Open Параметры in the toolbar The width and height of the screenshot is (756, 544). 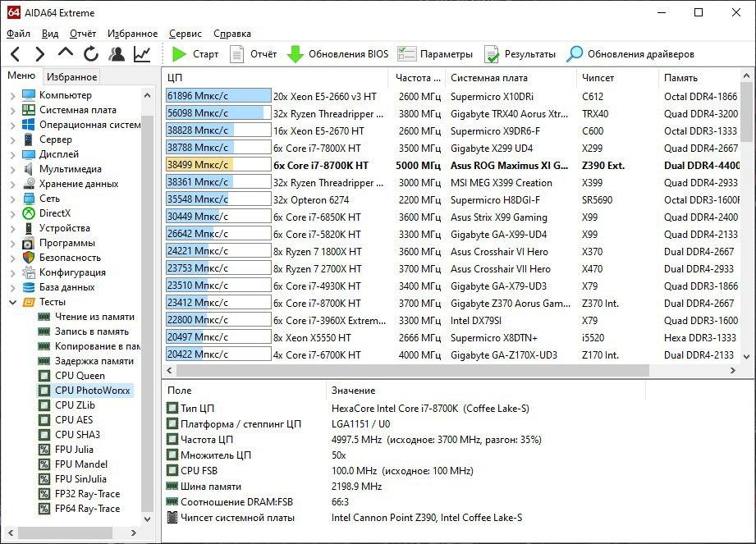435,54
